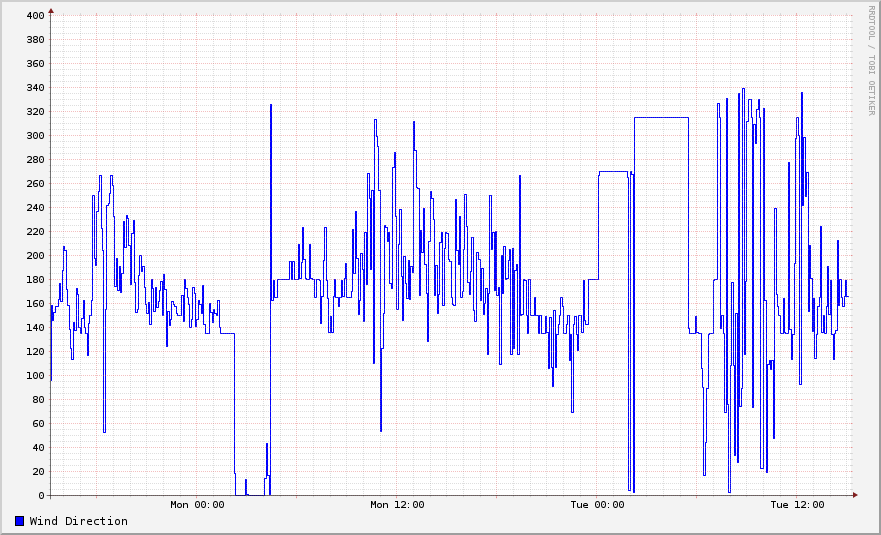Click the red arrowhead atop the Y axis

pos(51,11)
